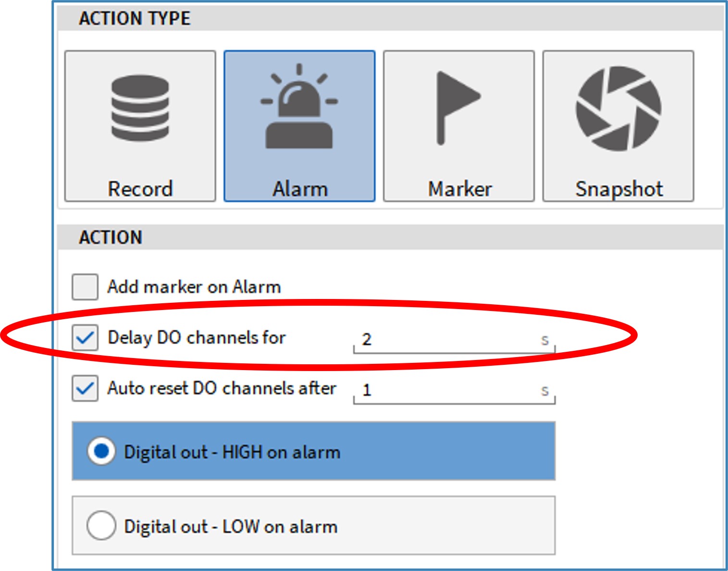Pick the Snapshot aperture icon

click(x=618, y=109)
